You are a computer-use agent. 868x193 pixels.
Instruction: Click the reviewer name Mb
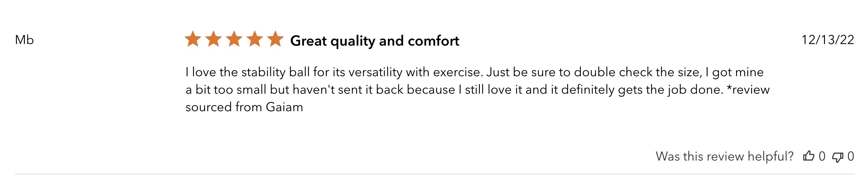tap(24, 40)
